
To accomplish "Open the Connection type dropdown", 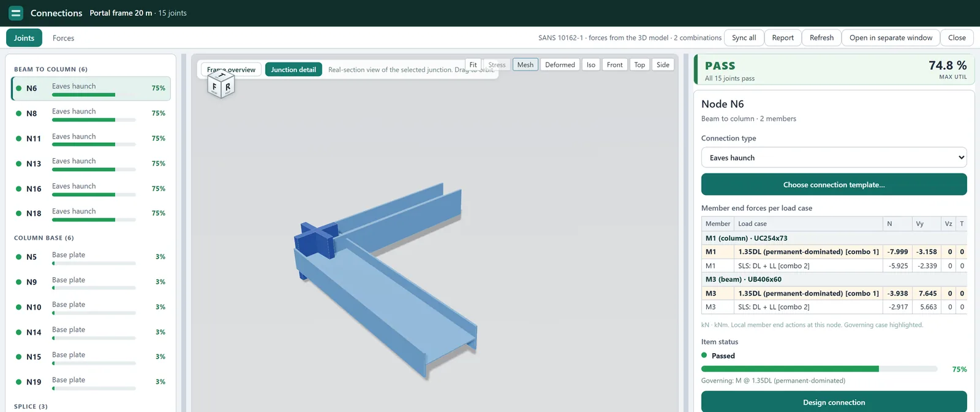I will 834,158.
